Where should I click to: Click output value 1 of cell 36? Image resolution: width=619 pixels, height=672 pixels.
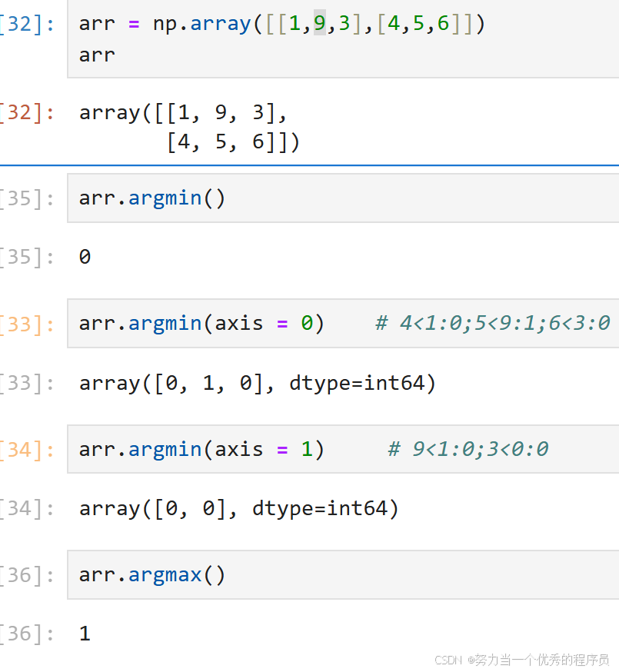click(x=85, y=634)
